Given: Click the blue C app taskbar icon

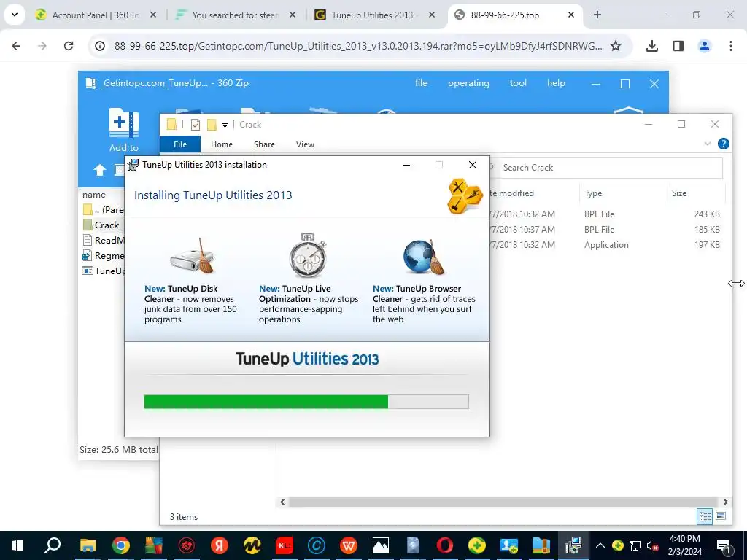Looking at the screenshot, I should [x=317, y=545].
